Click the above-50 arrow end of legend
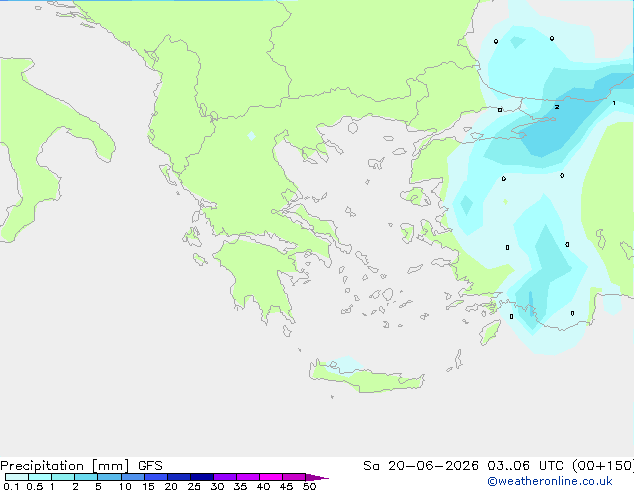634x490 pixels. (x=317, y=477)
